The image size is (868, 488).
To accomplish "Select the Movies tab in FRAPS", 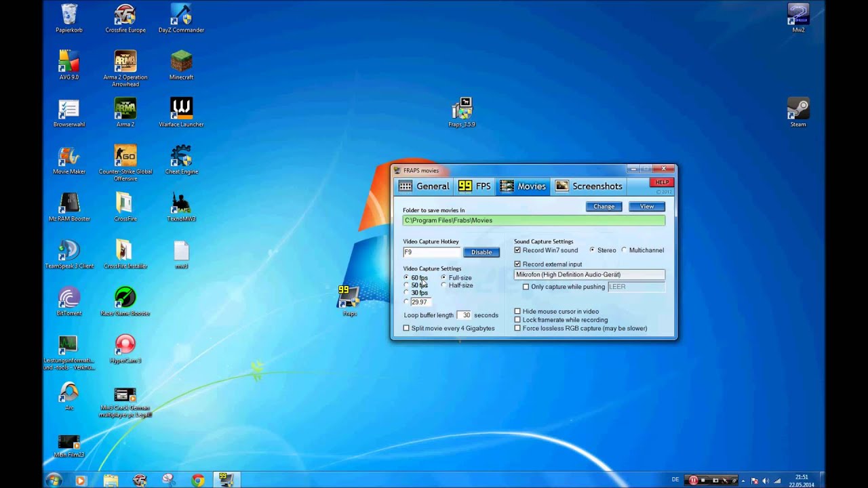I will pos(523,186).
